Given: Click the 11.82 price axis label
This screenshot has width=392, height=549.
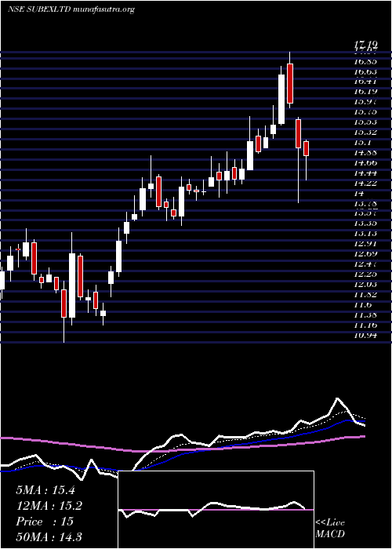Looking at the screenshot, I should [x=365, y=295].
